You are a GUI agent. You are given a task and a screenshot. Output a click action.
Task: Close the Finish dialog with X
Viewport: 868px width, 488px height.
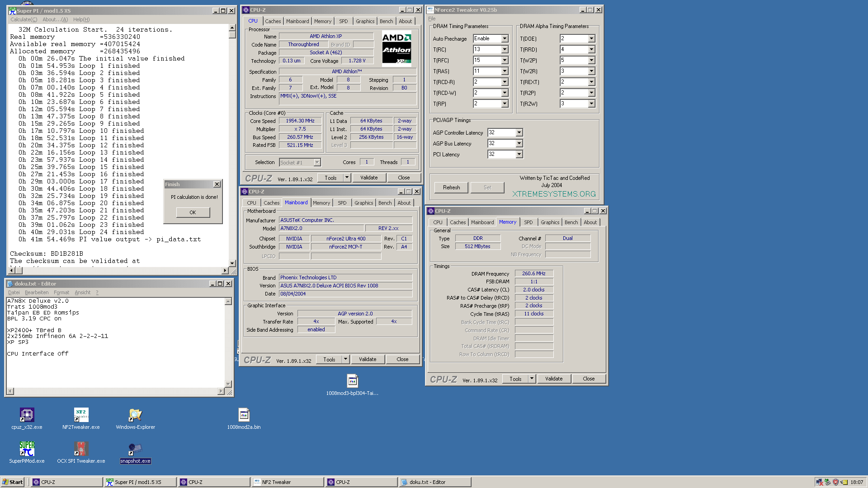(x=217, y=184)
